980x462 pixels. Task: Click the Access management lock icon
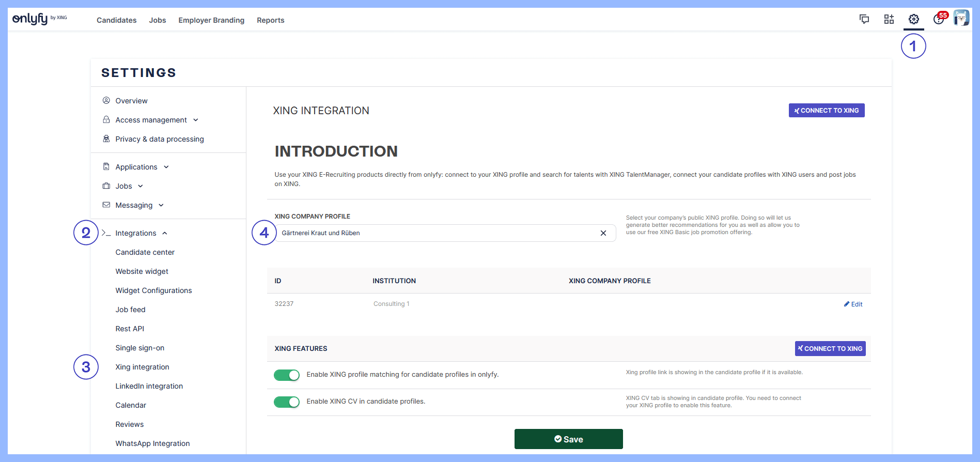(106, 119)
